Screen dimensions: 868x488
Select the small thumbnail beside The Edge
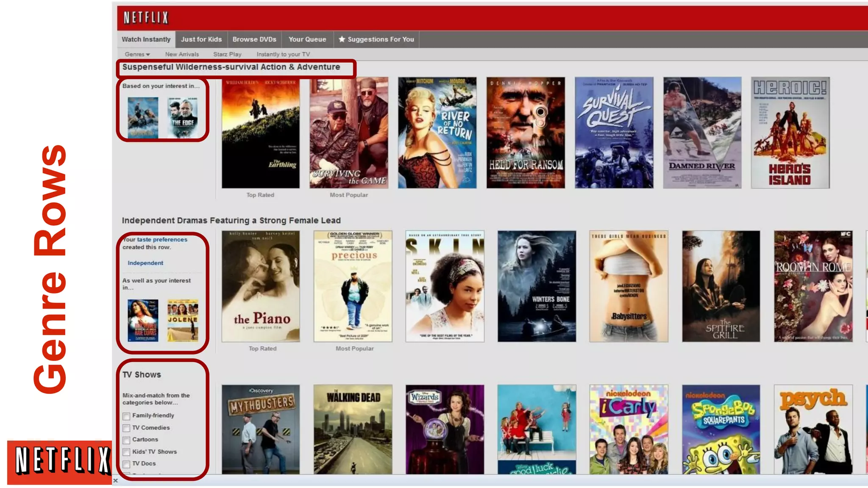(143, 117)
